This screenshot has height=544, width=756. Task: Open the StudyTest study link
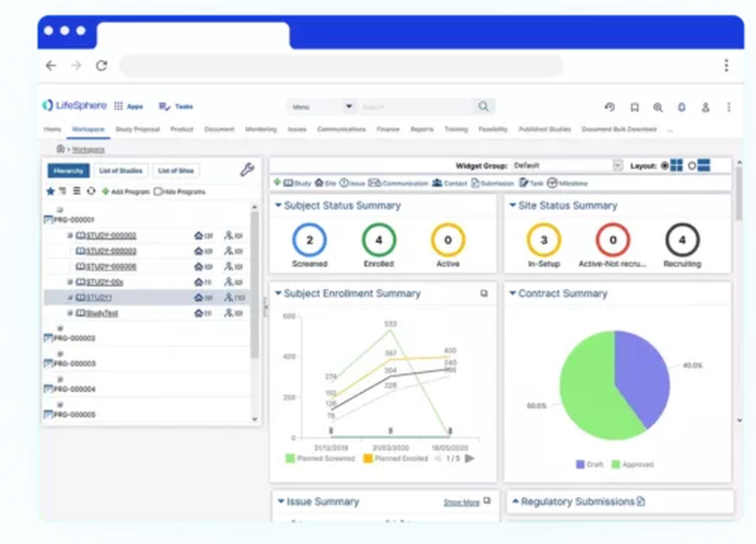(x=102, y=313)
